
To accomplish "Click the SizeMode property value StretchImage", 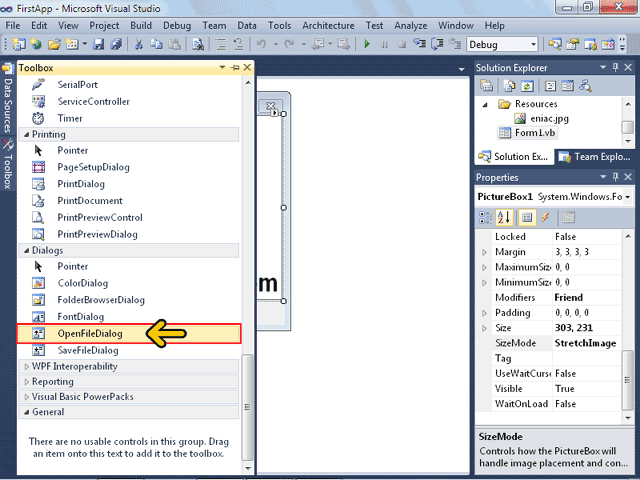I will 585,342.
